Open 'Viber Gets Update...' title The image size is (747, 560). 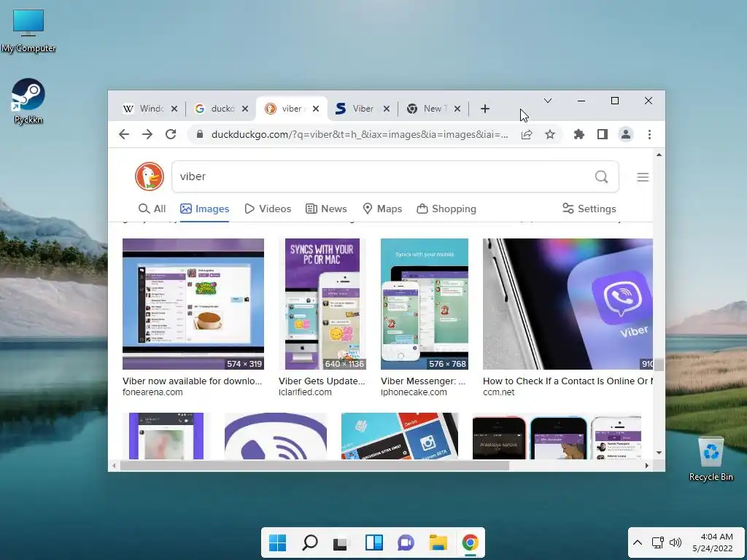(x=322, y=381)
